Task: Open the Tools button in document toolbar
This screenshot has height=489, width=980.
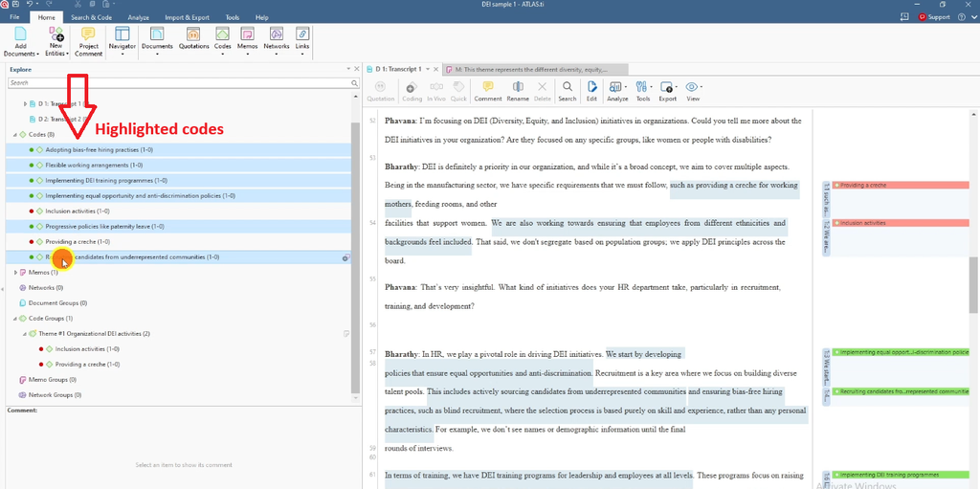Action: 643,91
